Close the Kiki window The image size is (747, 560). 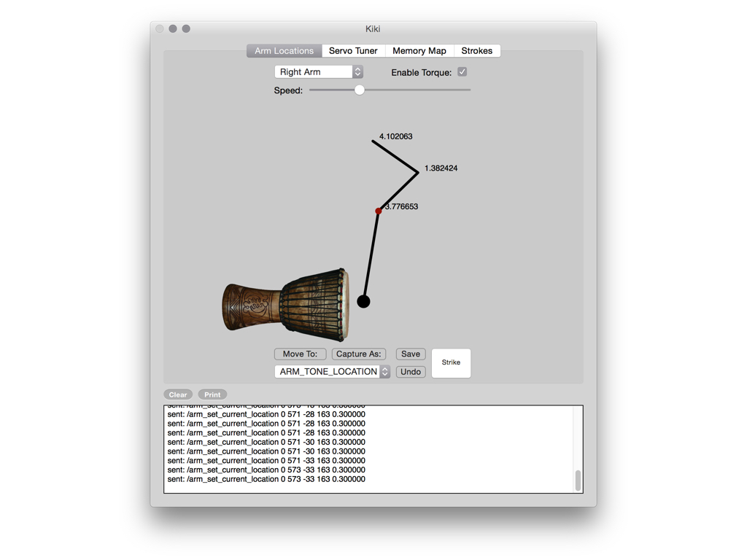tap(160, 28)
